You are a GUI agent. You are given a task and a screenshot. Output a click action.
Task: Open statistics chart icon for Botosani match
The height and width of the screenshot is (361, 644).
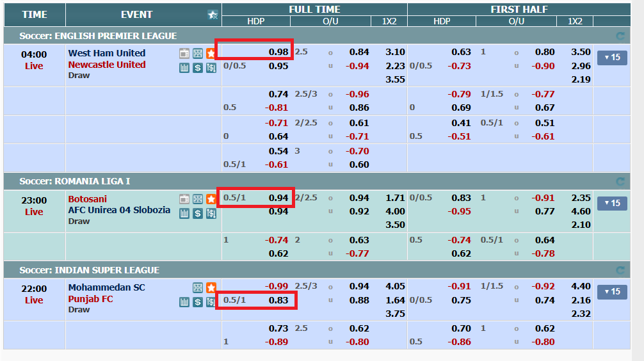click(x=184, y=213)
